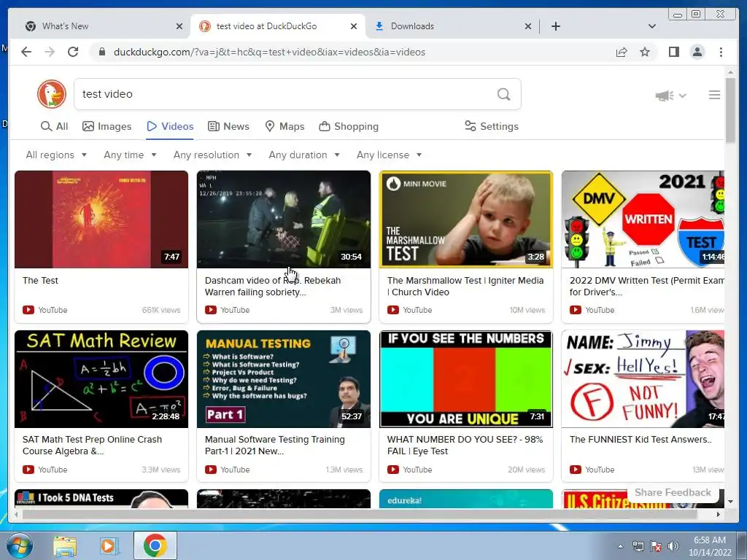
Task: Click the search magnifier icon in search box
Action: pyautogui.click(x=503, y=94)
